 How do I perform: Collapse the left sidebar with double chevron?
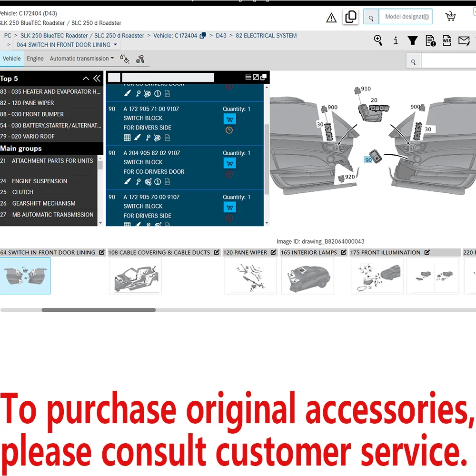pyautogui.click(x=97, y=79)
